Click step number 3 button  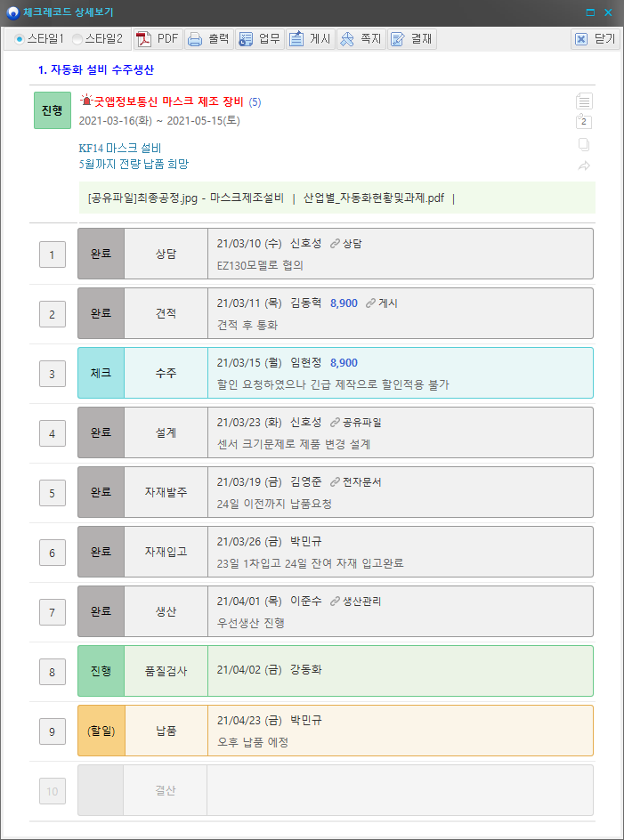pos(52,375)
